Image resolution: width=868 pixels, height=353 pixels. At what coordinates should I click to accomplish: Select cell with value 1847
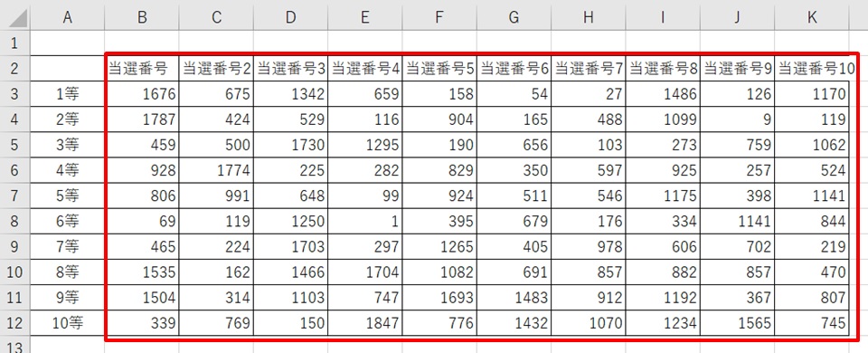(365, 322)
